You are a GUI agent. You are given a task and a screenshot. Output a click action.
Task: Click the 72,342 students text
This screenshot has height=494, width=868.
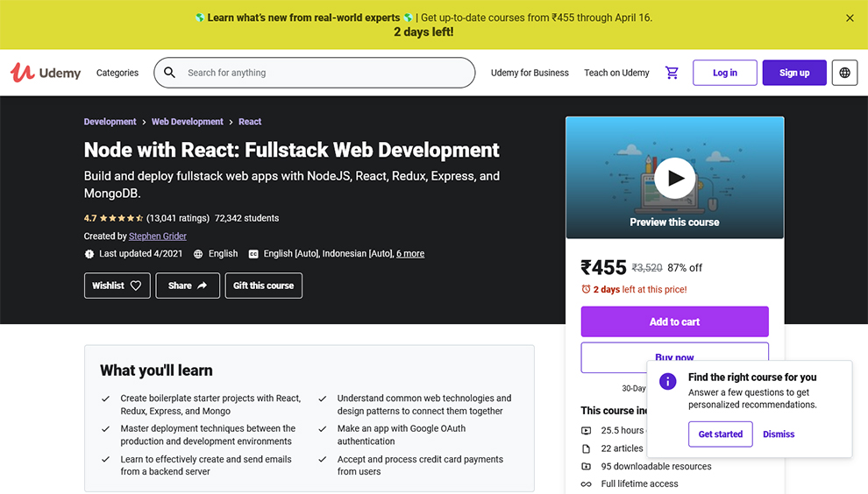[247, 218]
